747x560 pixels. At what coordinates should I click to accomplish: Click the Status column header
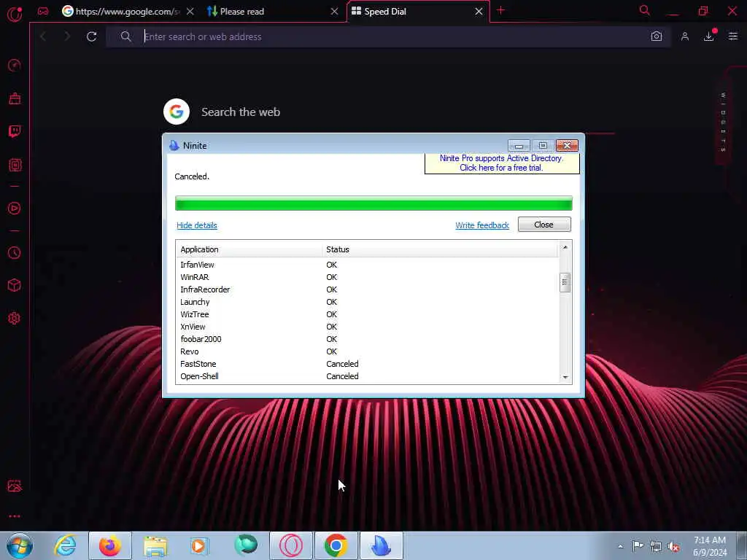[x=440, y=249]
